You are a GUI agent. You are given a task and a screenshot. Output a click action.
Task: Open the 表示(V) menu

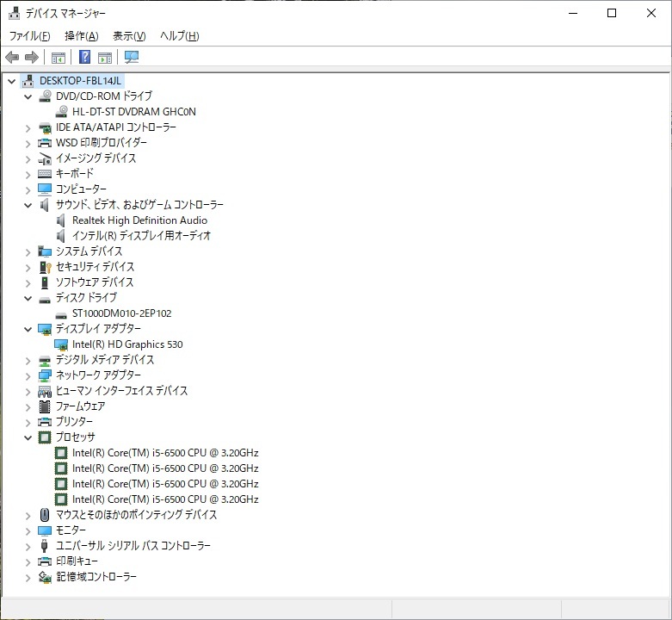pos(129,36)
